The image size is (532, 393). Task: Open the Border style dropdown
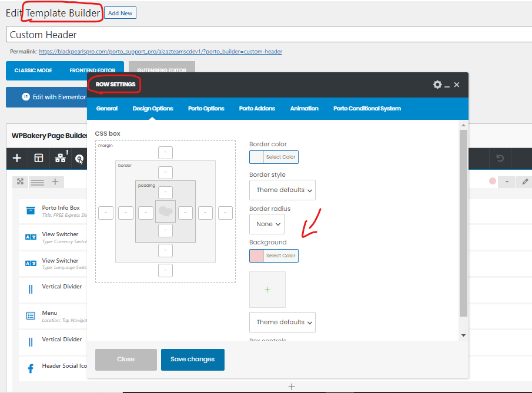point(282,190)
